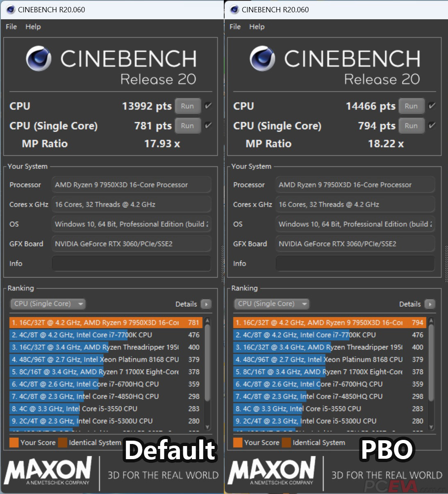Toggle CPU checkbox beside 14466 pts
Image resolution: width=448 pixels, height=494 pixels.
[x=432, y=106]
